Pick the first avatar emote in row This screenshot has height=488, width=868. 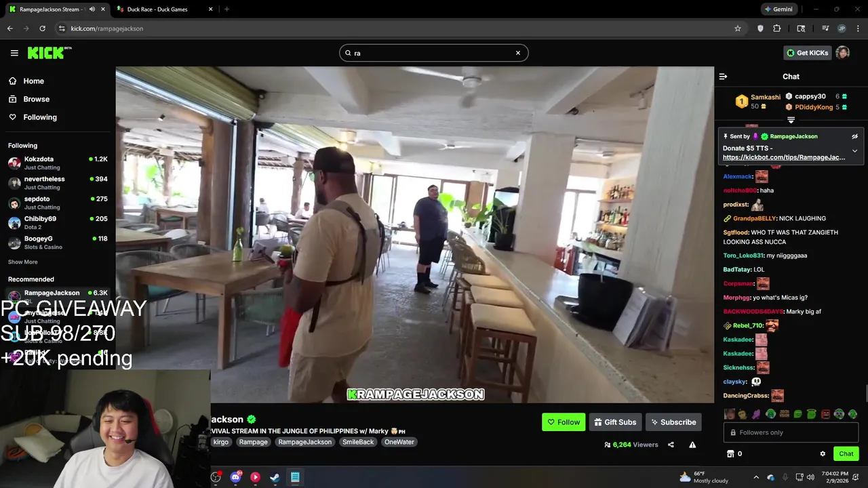point(730,414)
